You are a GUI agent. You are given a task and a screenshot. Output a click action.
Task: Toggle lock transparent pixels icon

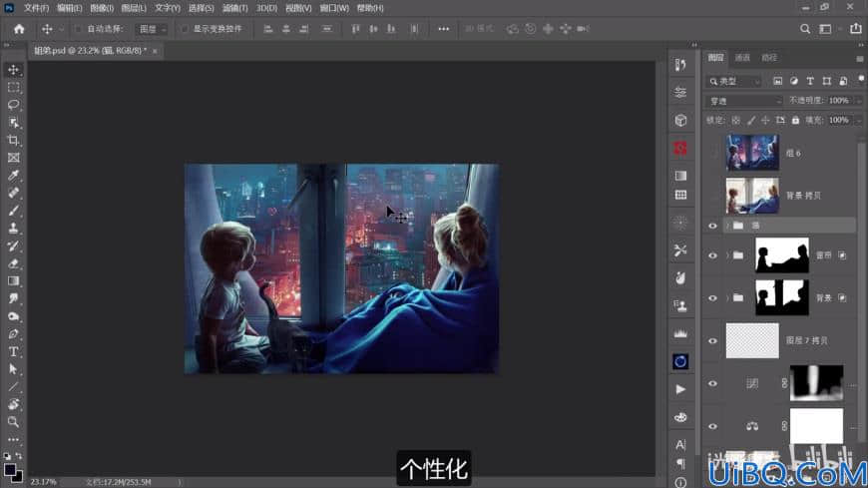pyautogui.click(x=735, y=120)
